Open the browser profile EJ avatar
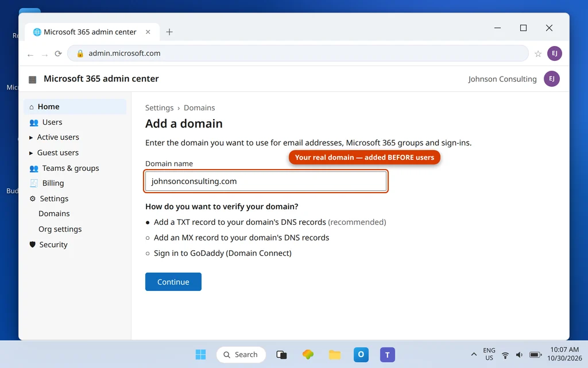This screenshot has height=368, width=588. click(554, 53)
